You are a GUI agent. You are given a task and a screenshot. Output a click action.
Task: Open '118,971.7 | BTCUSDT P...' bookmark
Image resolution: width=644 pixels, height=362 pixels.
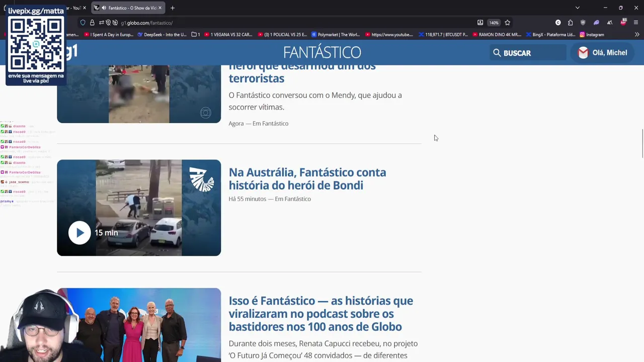(443, 35)
